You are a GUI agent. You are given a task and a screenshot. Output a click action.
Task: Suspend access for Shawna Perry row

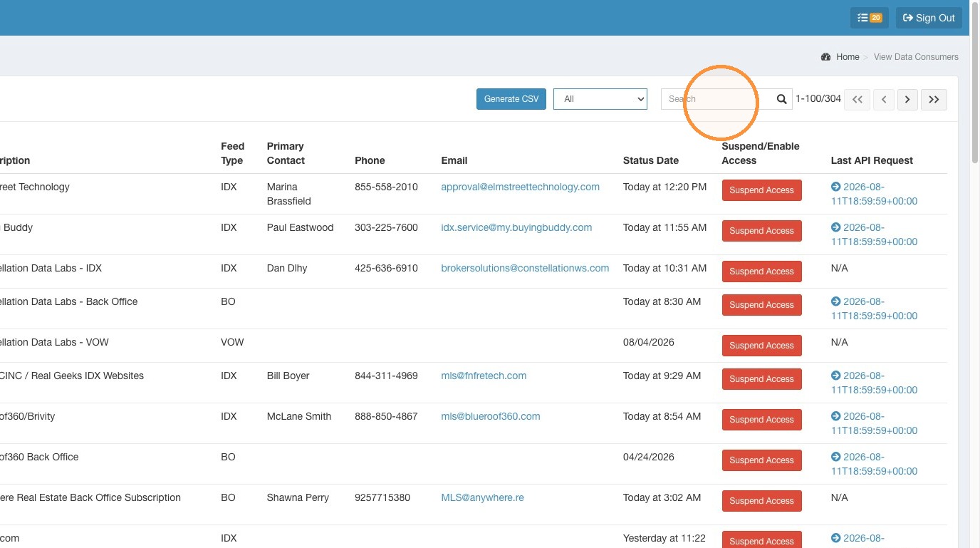[x=761, y=501]
